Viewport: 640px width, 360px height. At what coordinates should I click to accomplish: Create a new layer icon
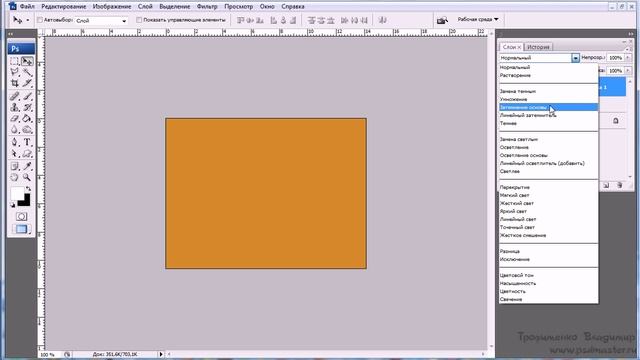[606, 185]
